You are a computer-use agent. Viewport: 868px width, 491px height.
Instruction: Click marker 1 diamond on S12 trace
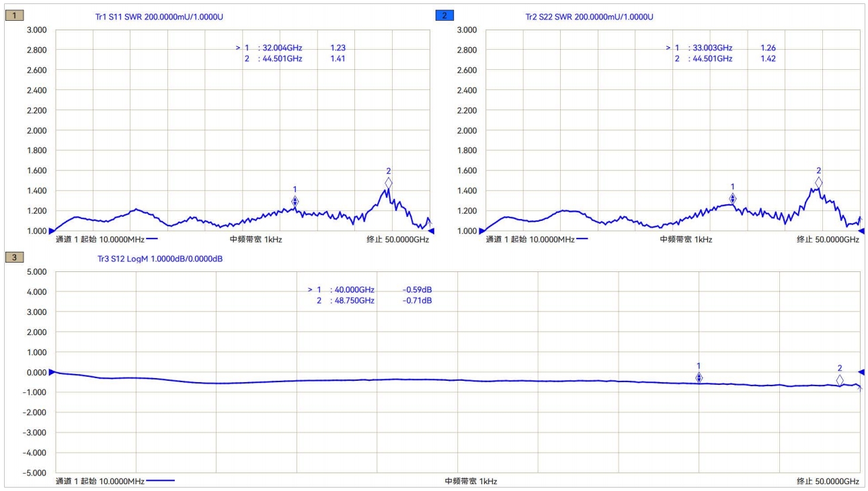(x=699, y=378)
